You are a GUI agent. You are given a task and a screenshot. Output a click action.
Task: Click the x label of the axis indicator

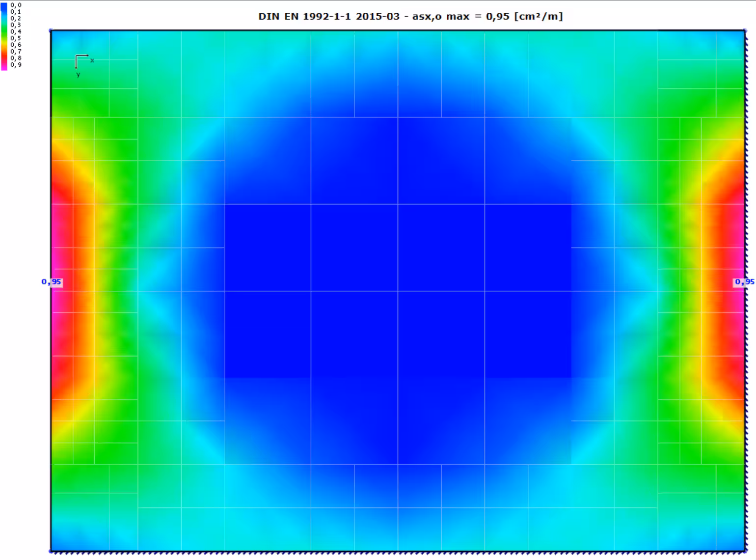point(92,60)
